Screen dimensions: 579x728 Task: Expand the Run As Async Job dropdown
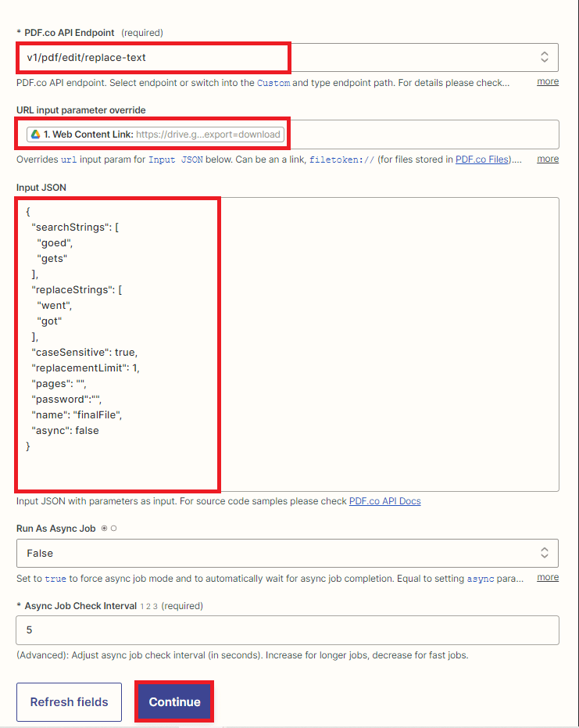(x=287, y=553)
